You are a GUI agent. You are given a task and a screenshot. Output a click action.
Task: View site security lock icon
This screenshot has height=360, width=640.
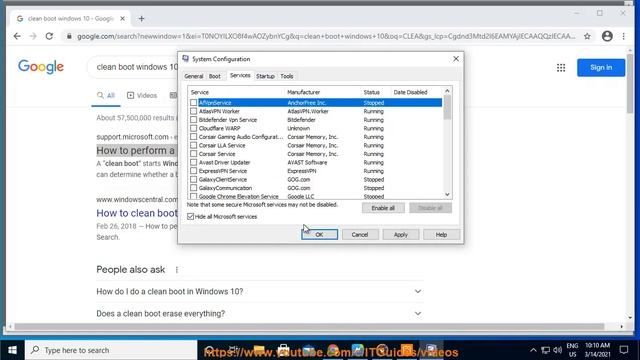pyautogui.click(x=69, y=36)
